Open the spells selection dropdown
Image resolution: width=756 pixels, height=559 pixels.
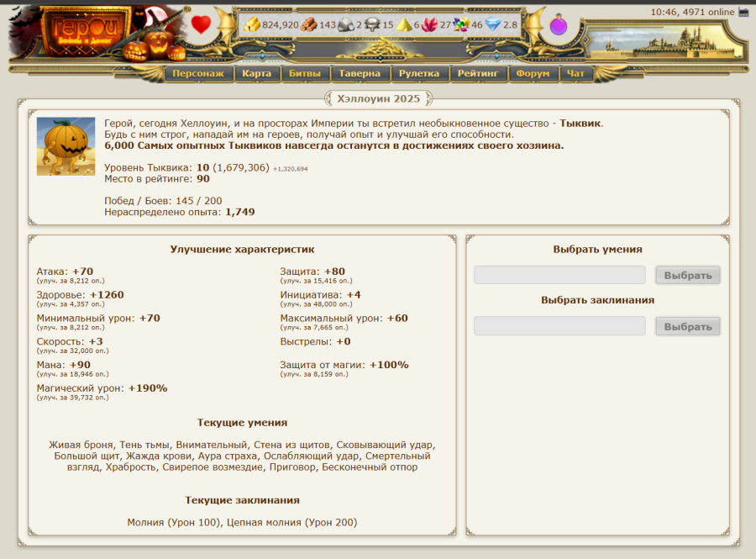pyautogui.click(x=559, y=326)
